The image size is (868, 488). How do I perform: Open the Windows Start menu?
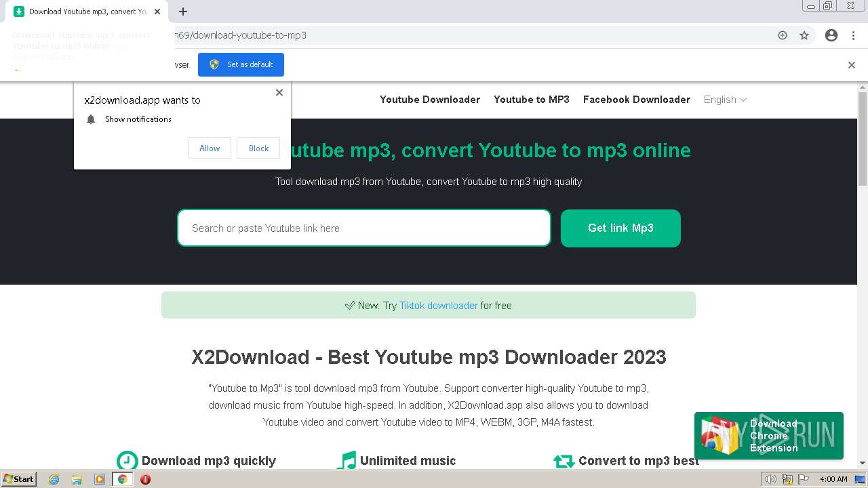pos(18,479)
